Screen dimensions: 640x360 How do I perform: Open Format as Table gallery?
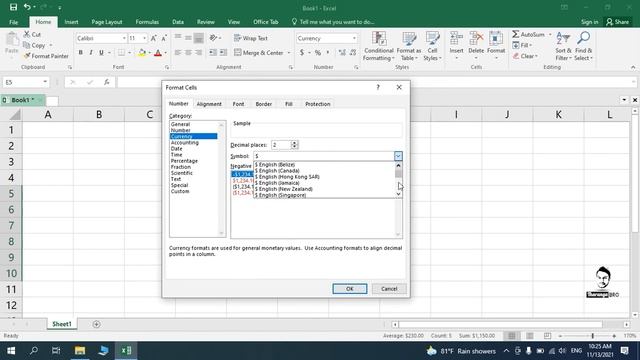click(409, 46)
